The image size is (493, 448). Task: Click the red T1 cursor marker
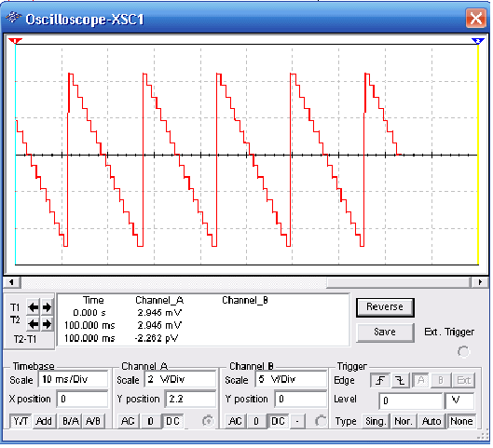[x=15, y=41]
